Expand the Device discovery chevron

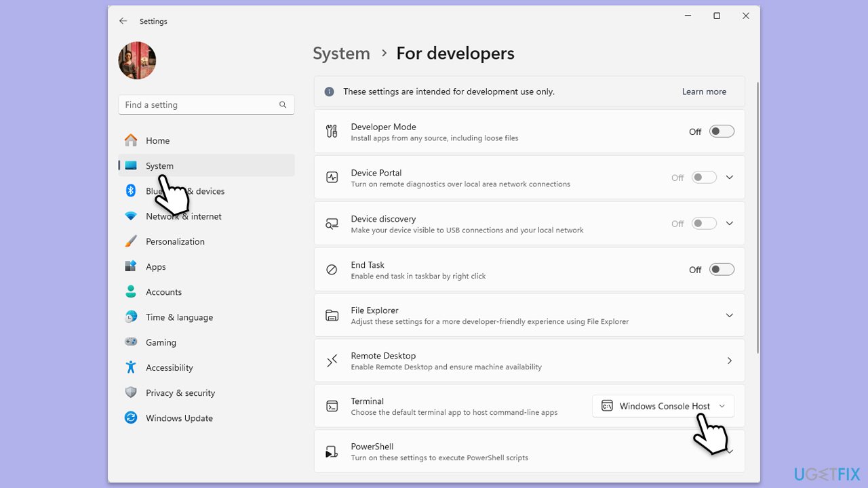[x=730, y=224]
